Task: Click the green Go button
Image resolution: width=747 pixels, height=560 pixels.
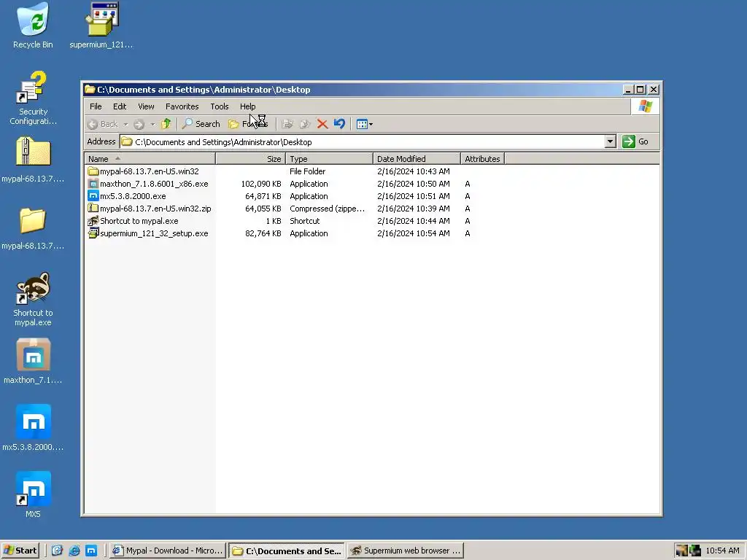Action: coord(635,141)
